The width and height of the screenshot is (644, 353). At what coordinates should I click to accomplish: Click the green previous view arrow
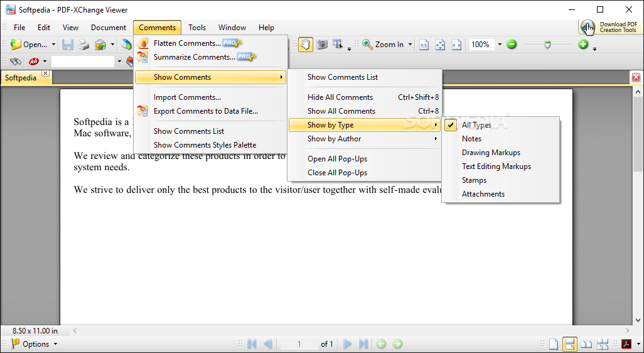coord(381,344)
